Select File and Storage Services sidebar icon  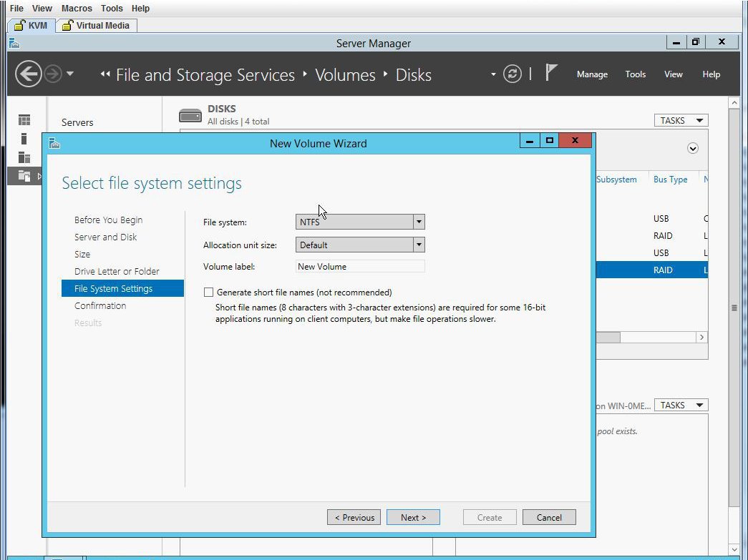pyautogui.click(x=24, y=175)
